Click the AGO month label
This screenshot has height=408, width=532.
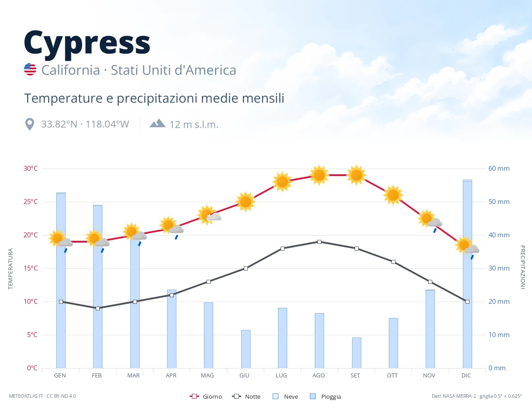tap(319, 376)
